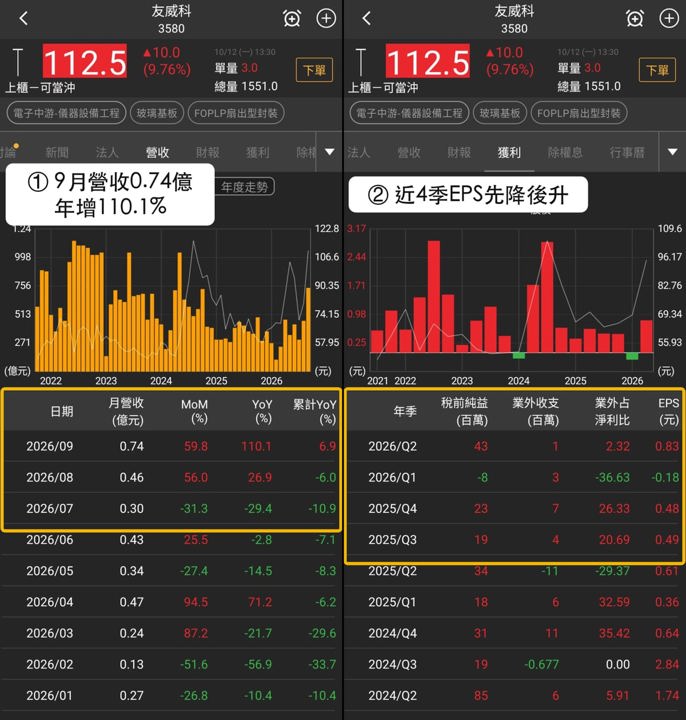Switch to 獲利 tab in left panel

click(x=258, y=152)
